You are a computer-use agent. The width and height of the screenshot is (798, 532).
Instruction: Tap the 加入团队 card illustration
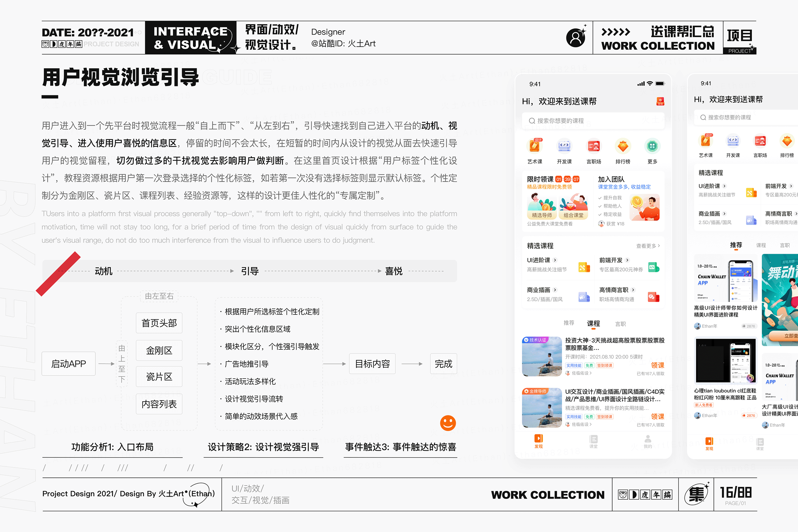[644, 207]
